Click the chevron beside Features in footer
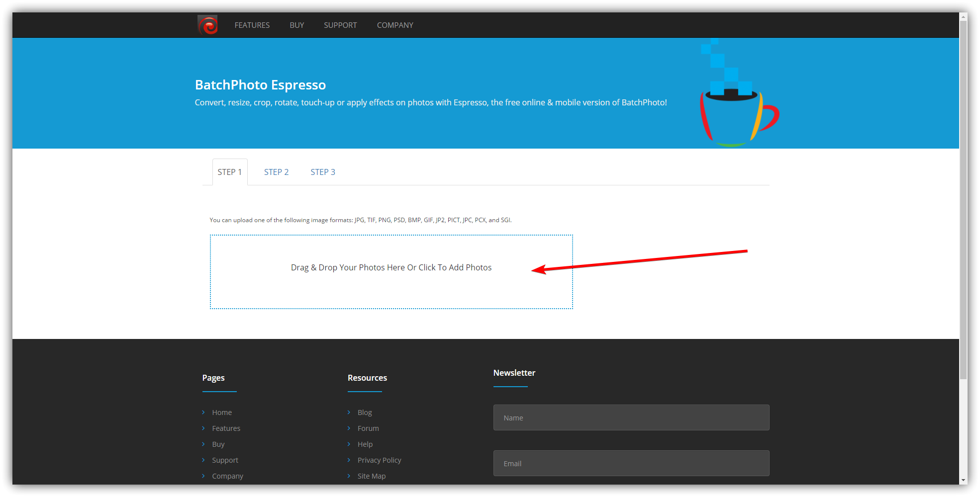Viewport: 980px width, 497px height. [203, 428]
